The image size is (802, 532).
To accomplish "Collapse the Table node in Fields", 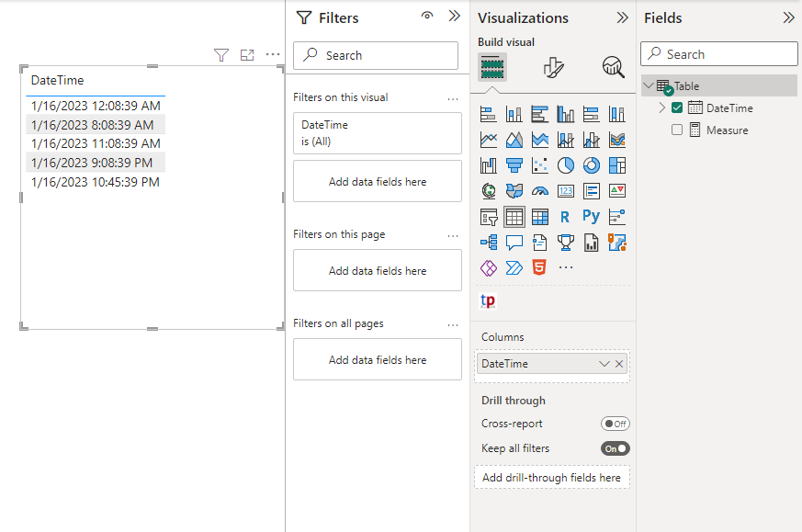I will tap(649, 85).
